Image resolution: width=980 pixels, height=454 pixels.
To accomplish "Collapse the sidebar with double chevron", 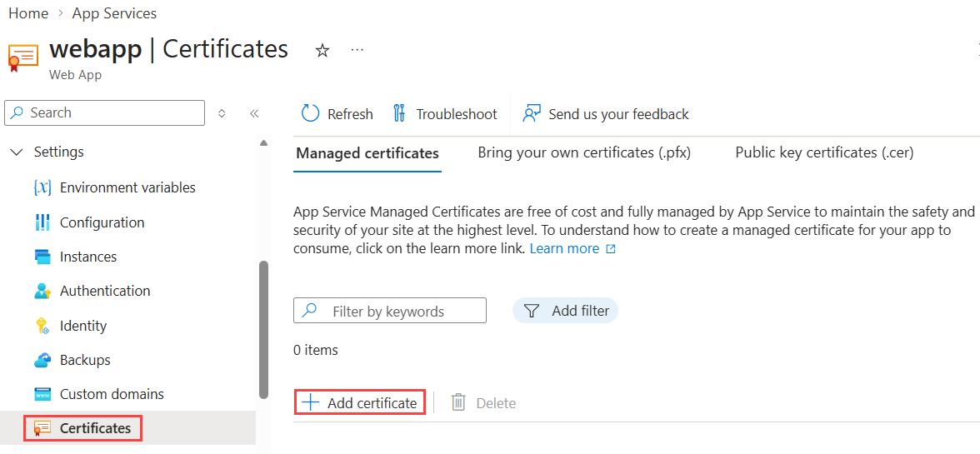I will coord(253,113).
